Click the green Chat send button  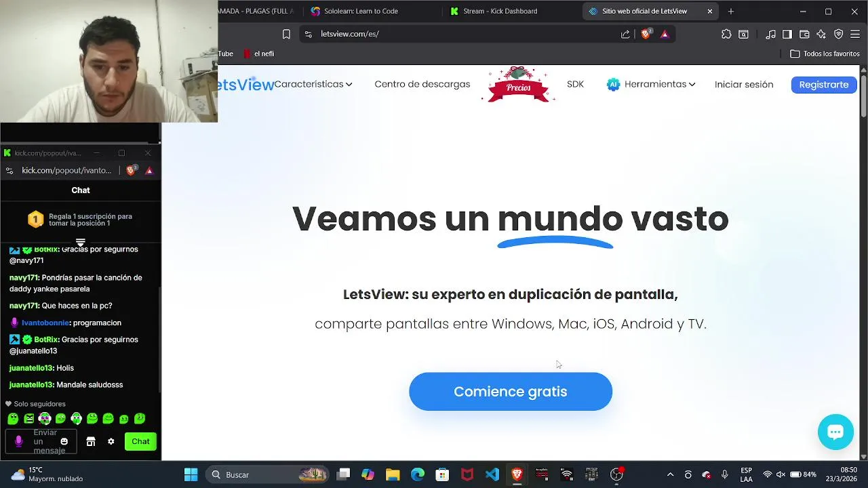pyautogui.click(x=140, y=441)
